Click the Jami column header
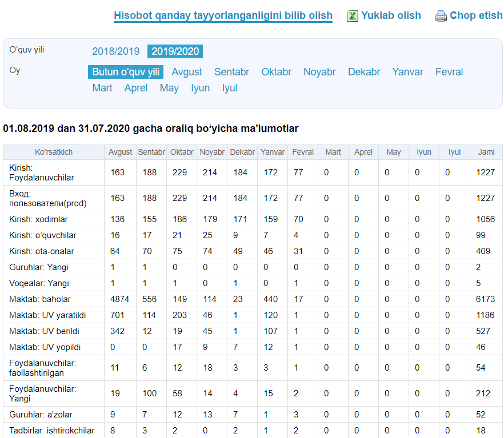This screenshot has width=504, height=438. click(486, 152)
